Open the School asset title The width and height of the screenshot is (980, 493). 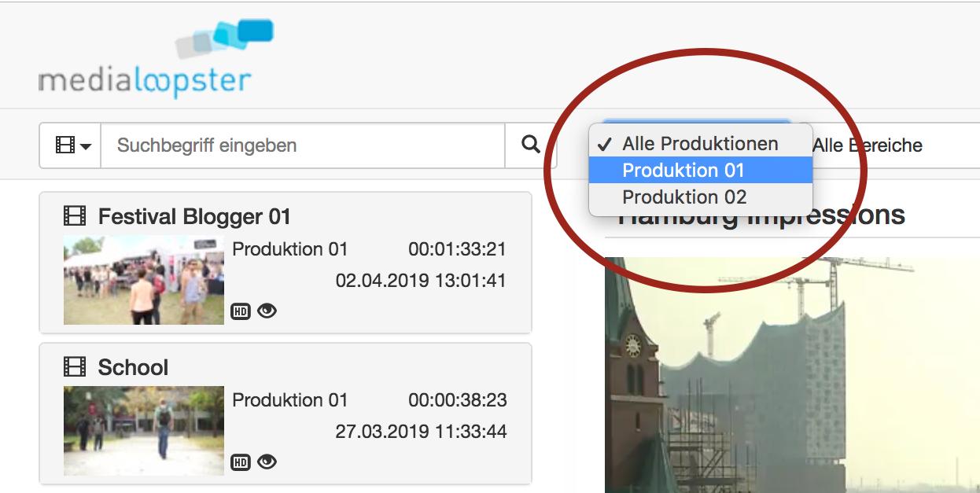click(x=133, y=367)
